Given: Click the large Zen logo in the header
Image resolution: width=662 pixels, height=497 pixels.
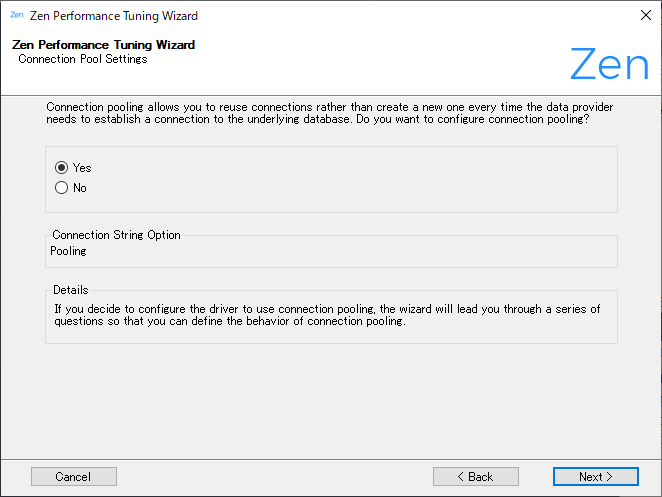Looking at the screenshot, I should [609, 65].
